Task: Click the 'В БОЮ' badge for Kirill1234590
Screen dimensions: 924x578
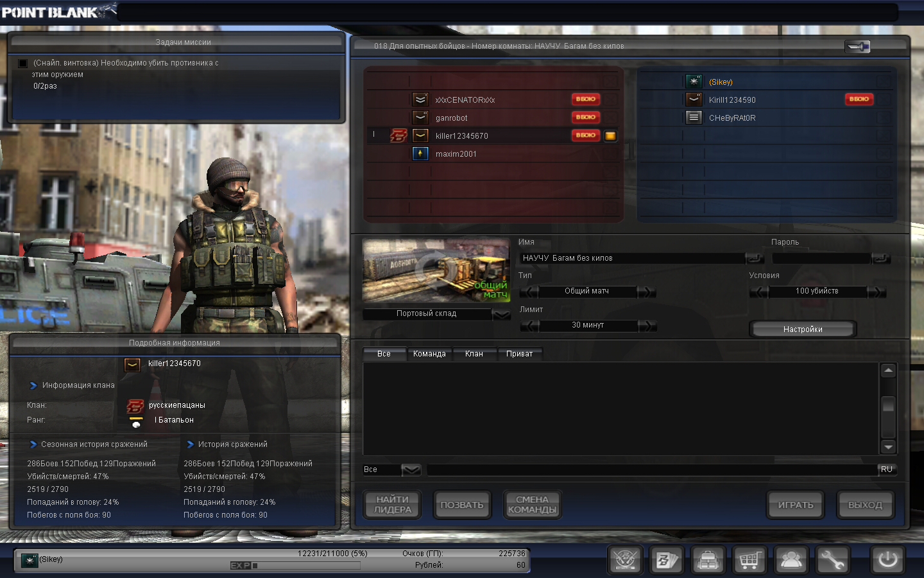Action: pos(859,99)
